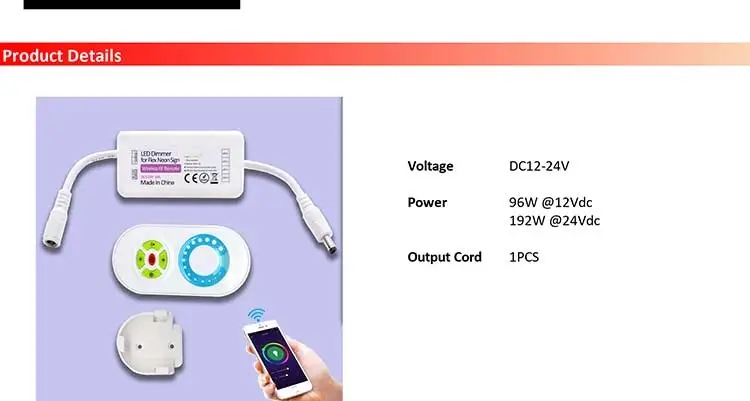Click the green directional pad on remote

[x=152, y=259]
